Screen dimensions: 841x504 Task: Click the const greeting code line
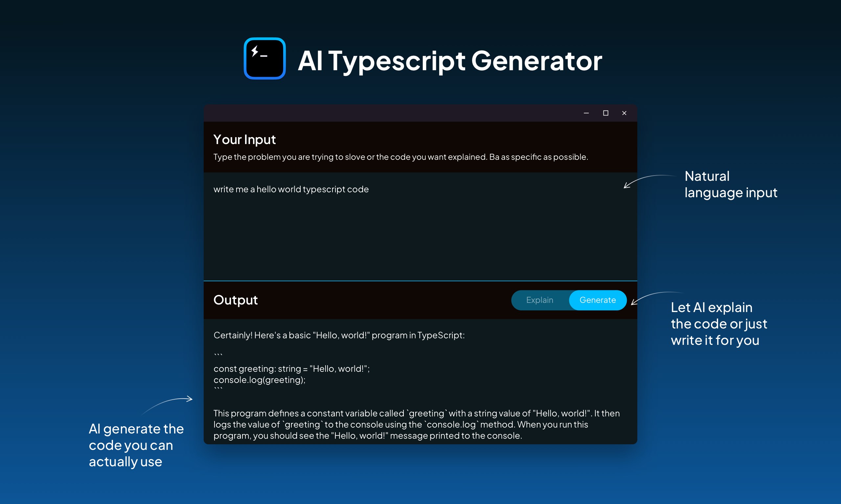(291, 368)
